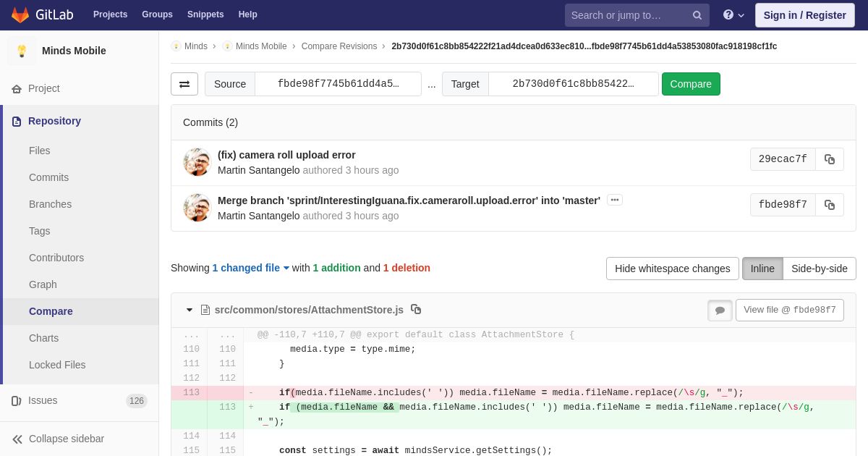Switch to Inline diff view

(x=762, y=269)
